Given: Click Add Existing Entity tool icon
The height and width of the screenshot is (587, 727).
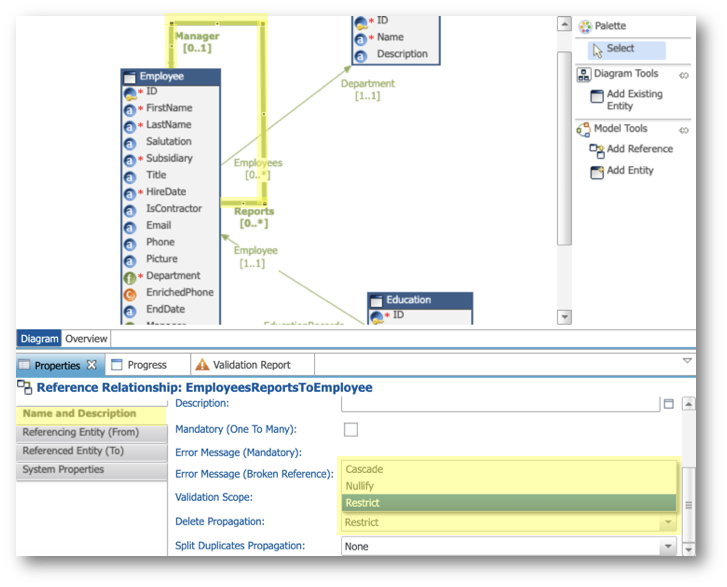Looking at the screenshot, I should click(x=596, y=96).
